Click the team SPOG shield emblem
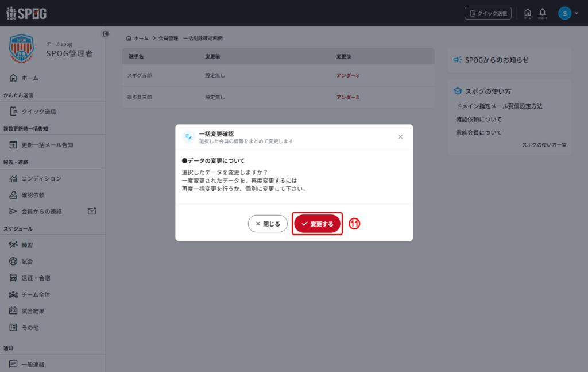This screenshot has width=588, height=372. click(21, 48)
